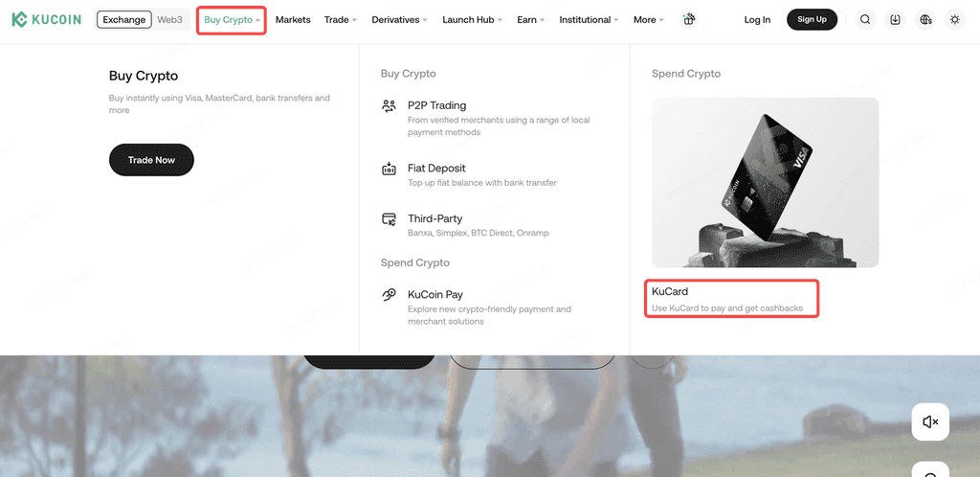Open the search magnifier icon
980x477 pixels.
tap(865, 19)
